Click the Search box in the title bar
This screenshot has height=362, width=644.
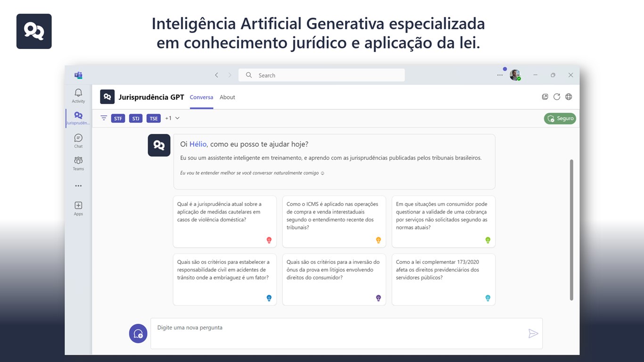point(322,75)
